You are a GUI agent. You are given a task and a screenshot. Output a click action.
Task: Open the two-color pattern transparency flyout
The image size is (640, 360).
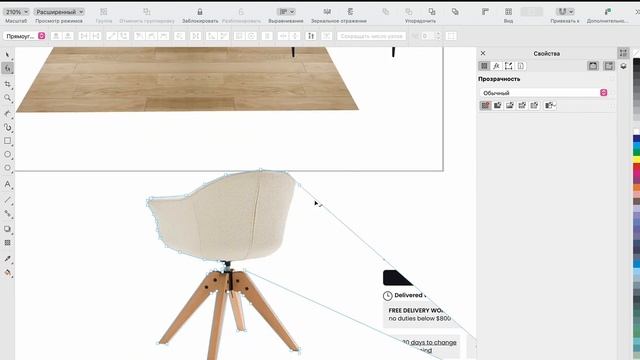click(550, 105)
